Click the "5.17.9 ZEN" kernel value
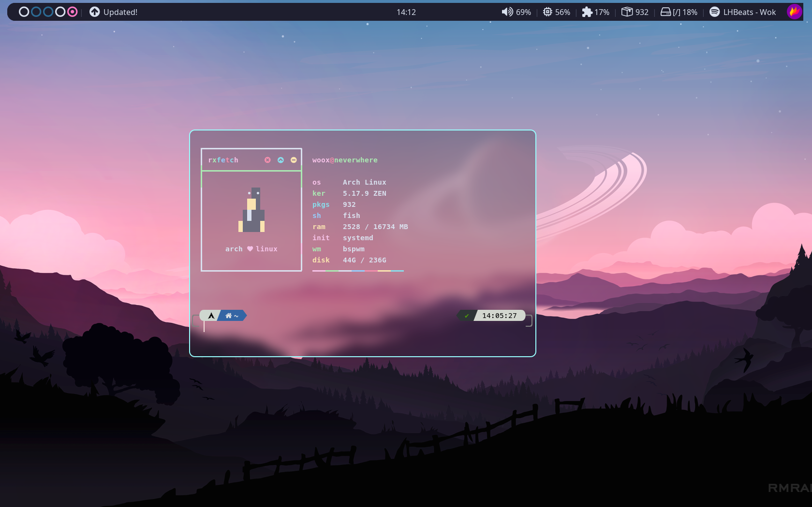The height and width of the screenshot is (507, 812). tap(365, 193)
